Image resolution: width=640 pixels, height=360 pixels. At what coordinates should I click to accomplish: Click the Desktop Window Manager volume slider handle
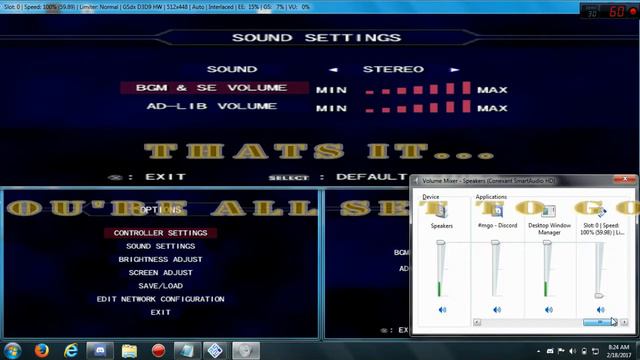point(547,243)
